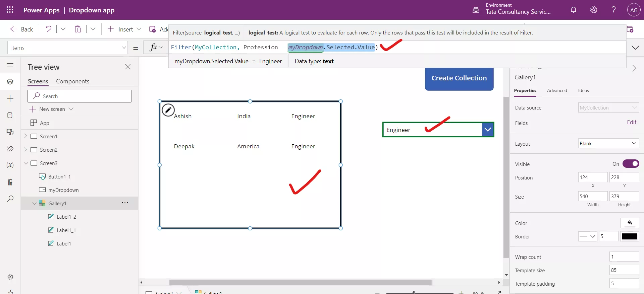The width and height of the screenshot is (644, 294).
Task: Click the Size Height input field
Action: tap(624, 196)
